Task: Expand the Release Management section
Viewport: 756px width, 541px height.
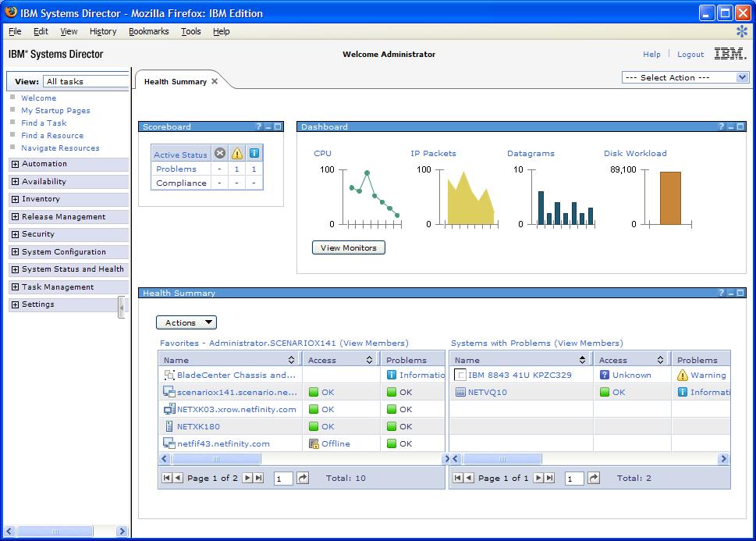Action: pos(16,217)
